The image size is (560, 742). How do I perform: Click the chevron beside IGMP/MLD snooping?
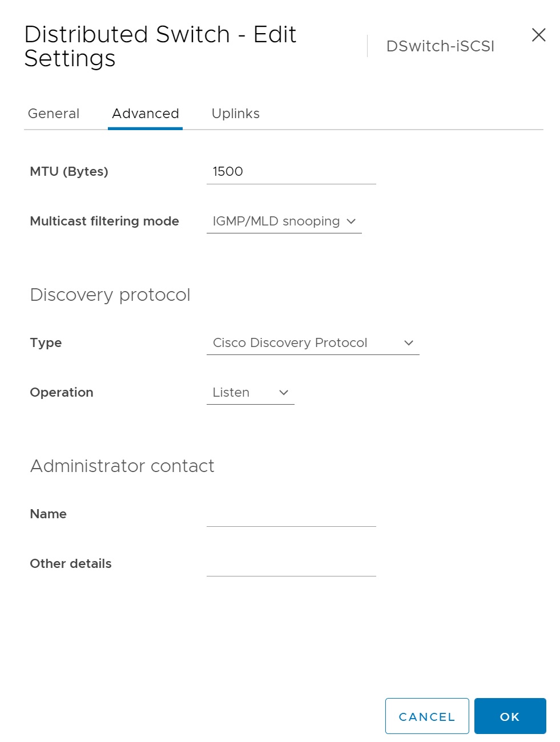pos(351,221)
